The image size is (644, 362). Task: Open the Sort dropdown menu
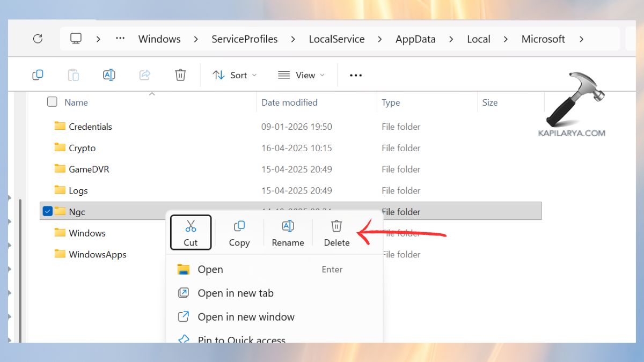[x=235, y=75]
